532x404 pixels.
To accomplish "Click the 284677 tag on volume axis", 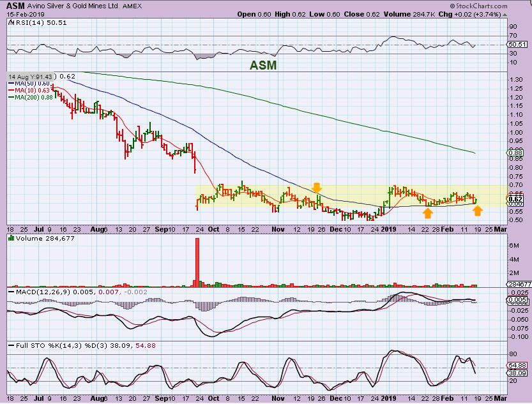I will (519, 284).
